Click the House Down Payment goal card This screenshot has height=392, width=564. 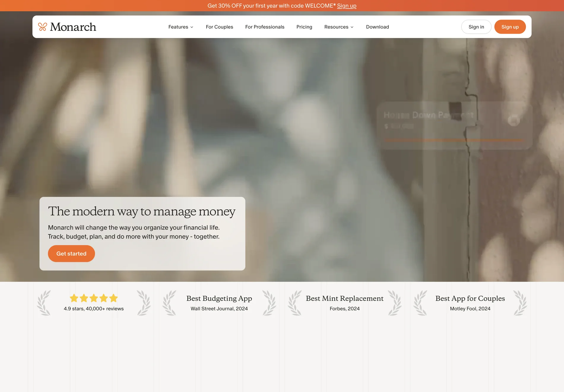(x=454, y=126)
